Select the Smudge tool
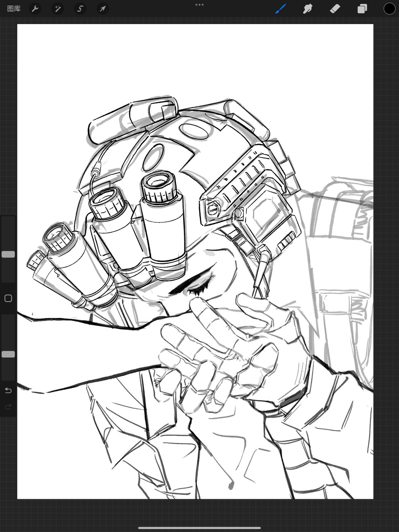The image size is (399, 532). coord(308,9)
